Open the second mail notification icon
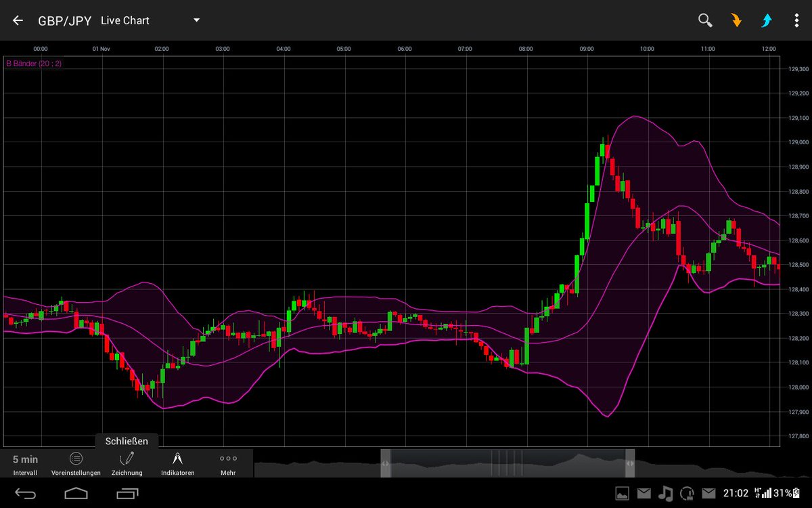The image size is (812, 508). [708, 493]
